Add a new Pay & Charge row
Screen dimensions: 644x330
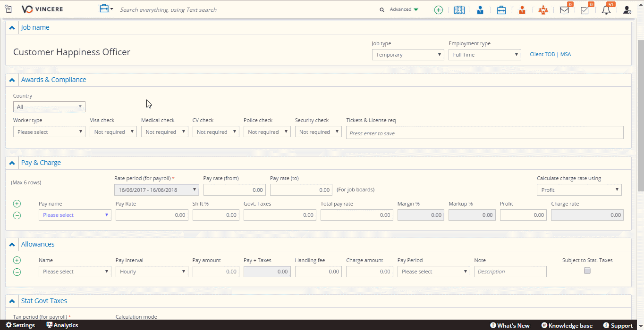(x=17, y=204)
